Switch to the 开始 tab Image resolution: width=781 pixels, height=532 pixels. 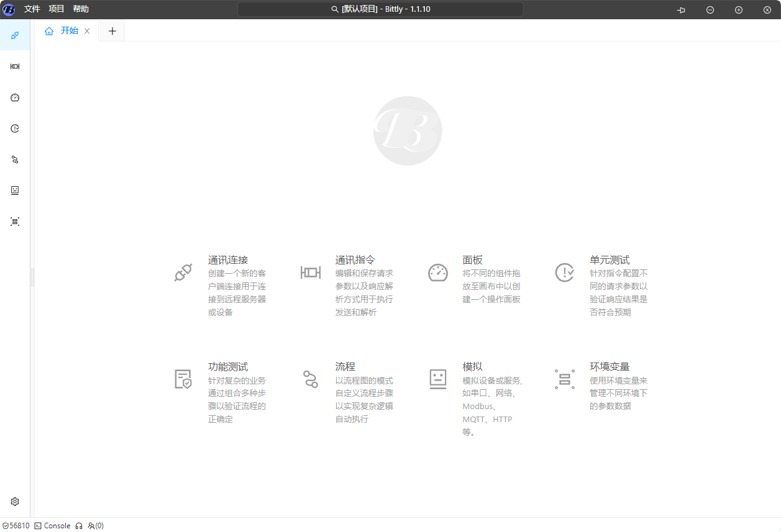pyautogui.click(x=69, y=31)
